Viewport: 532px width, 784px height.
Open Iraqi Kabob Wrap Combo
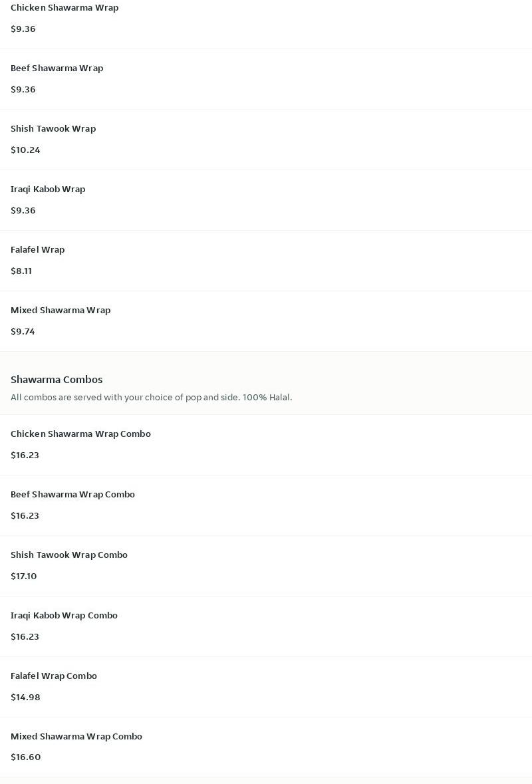[64, 616]
